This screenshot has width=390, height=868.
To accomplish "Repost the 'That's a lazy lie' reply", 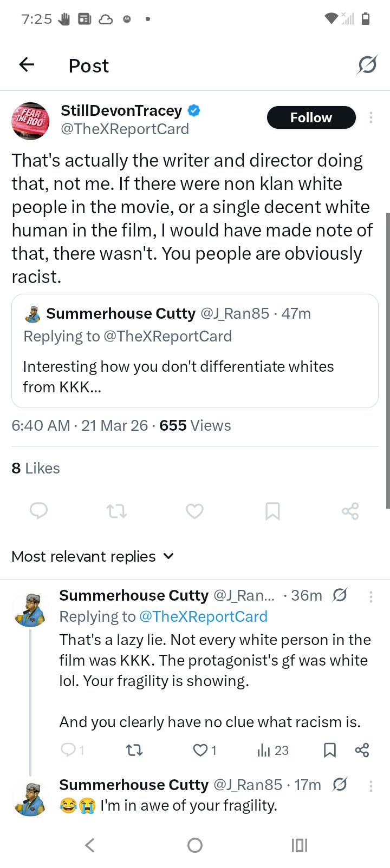I will point(134,750).
